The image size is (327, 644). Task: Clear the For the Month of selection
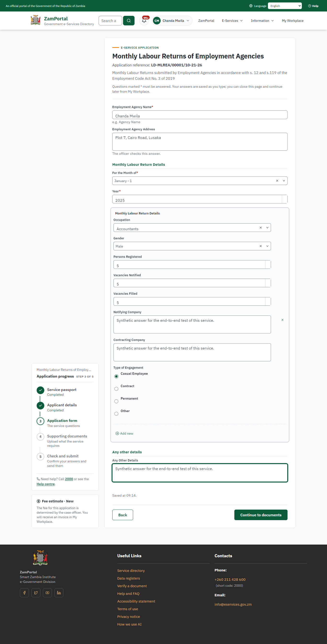[277, 180]
